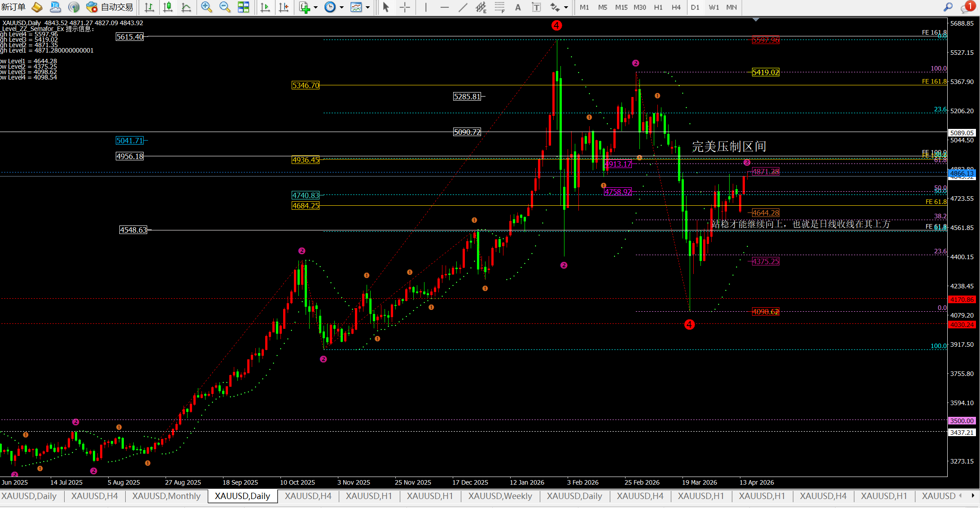Switch chart to candlestick mode
Image resolution: width=980 pixels, height=508 pixels.
tap(168, 7)
